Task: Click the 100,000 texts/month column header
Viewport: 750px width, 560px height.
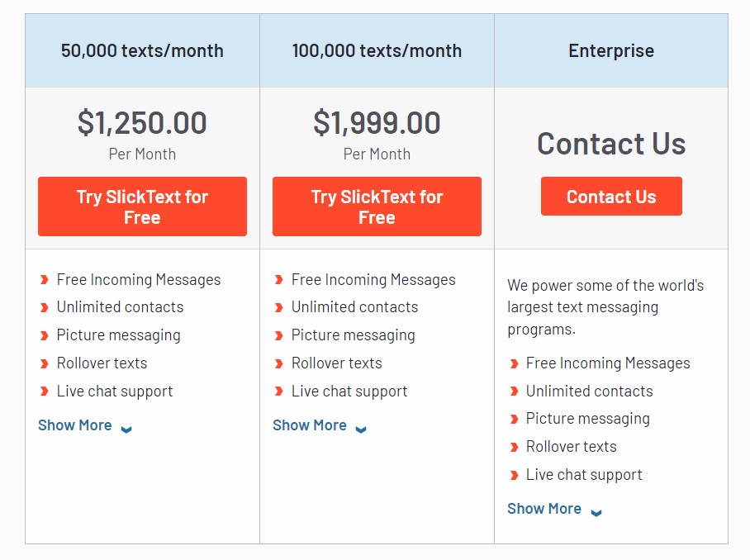Action: pos(377,50)
